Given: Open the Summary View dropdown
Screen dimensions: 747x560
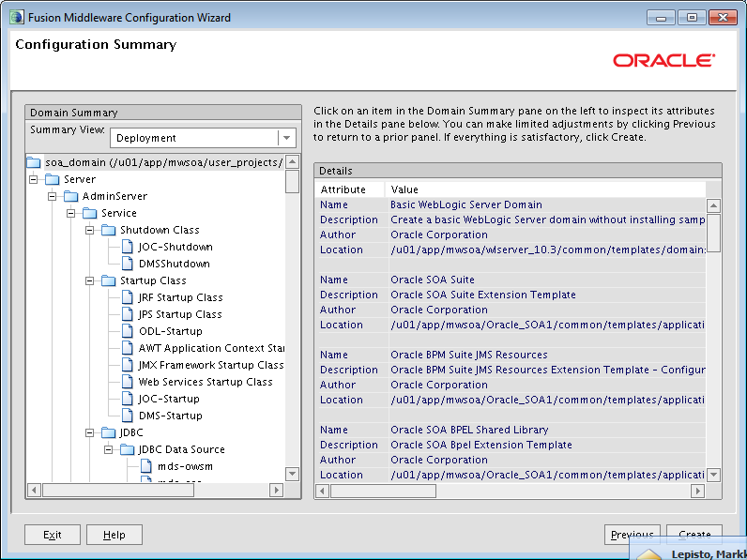Looking at the screenshot, I should [287, 138].
